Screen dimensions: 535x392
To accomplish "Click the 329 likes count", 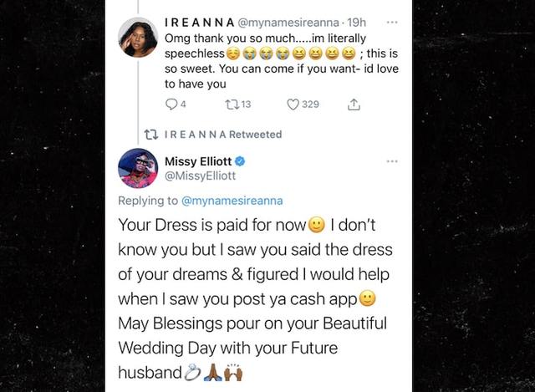I will [x=310, y=104].
